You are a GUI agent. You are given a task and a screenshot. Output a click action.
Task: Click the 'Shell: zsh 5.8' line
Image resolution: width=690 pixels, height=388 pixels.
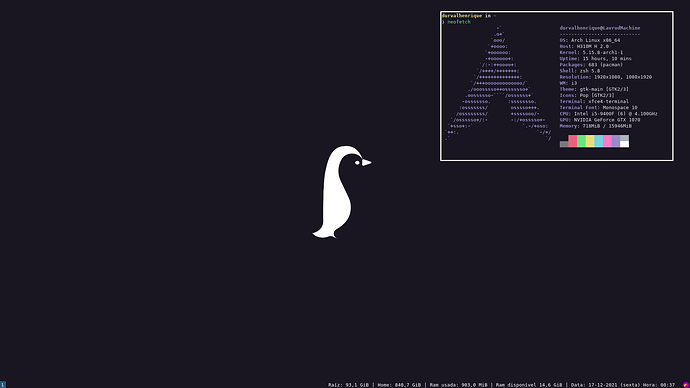coord(580,71)
